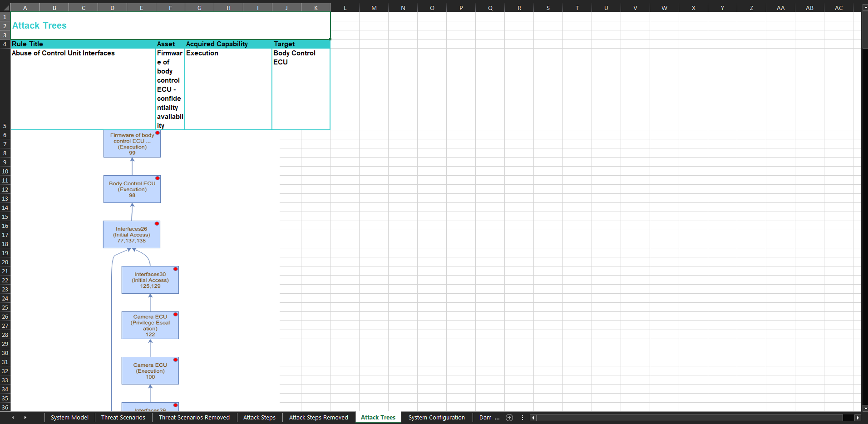This screenshot has height=424, width=868.
Task: Click the vertical scrollbar down arrow
Action: click(864, 408)
